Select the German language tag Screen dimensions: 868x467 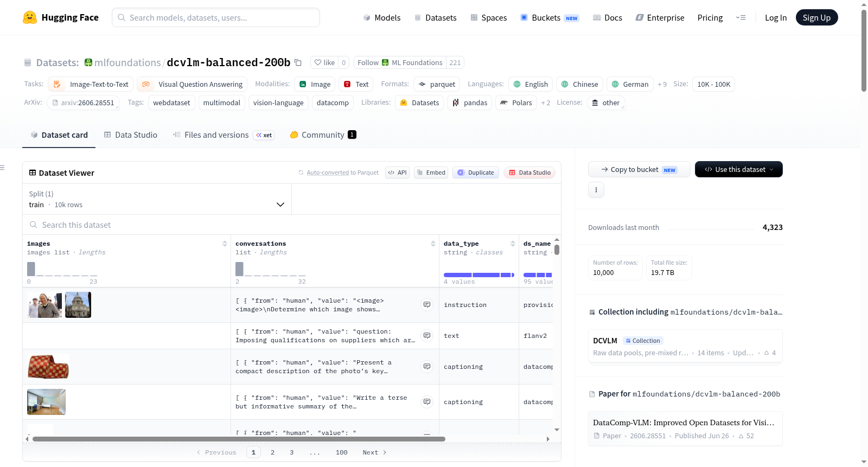630,84
